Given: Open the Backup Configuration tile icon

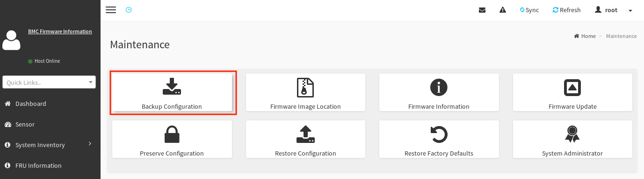Looking at the screenshot, I should click(172, 87).
